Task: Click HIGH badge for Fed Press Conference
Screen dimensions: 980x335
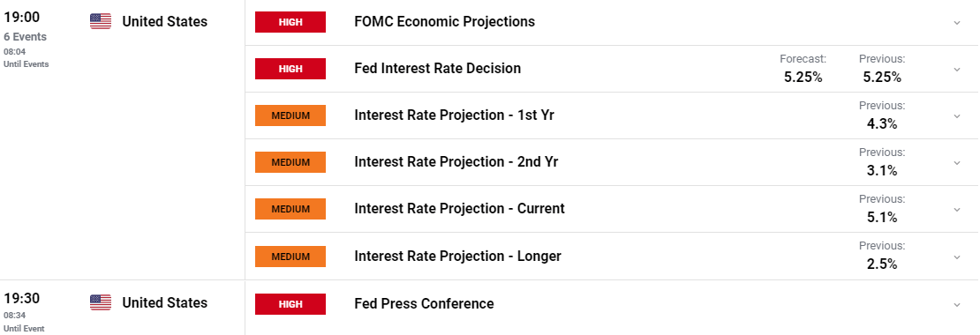Action: 290,304
